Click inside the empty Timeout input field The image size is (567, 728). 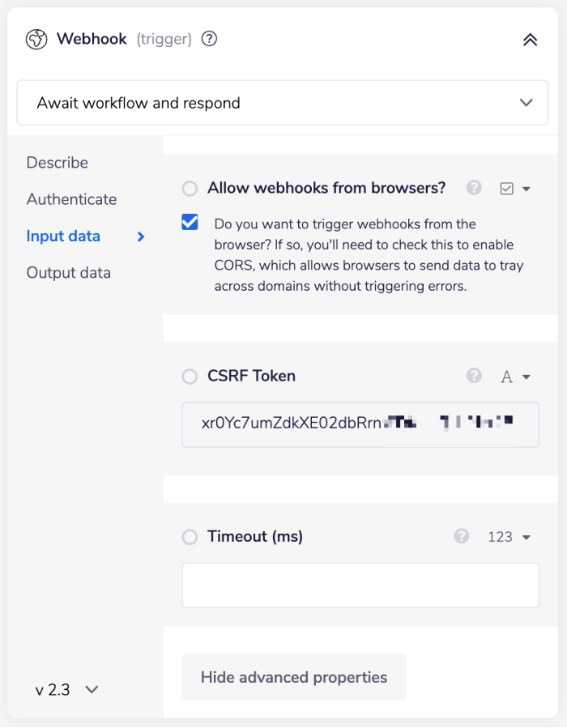pyautogui.click(x=360, y=585)
